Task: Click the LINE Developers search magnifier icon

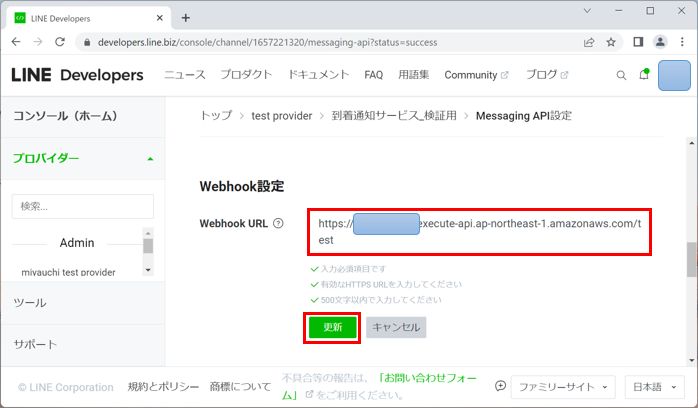Action: point(621,75)
